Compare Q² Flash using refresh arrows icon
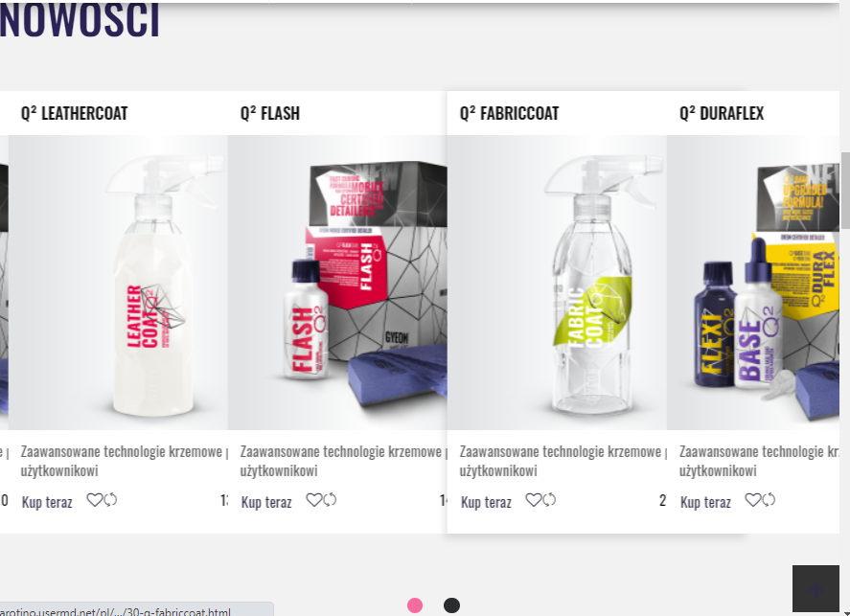 click(331, 500)
